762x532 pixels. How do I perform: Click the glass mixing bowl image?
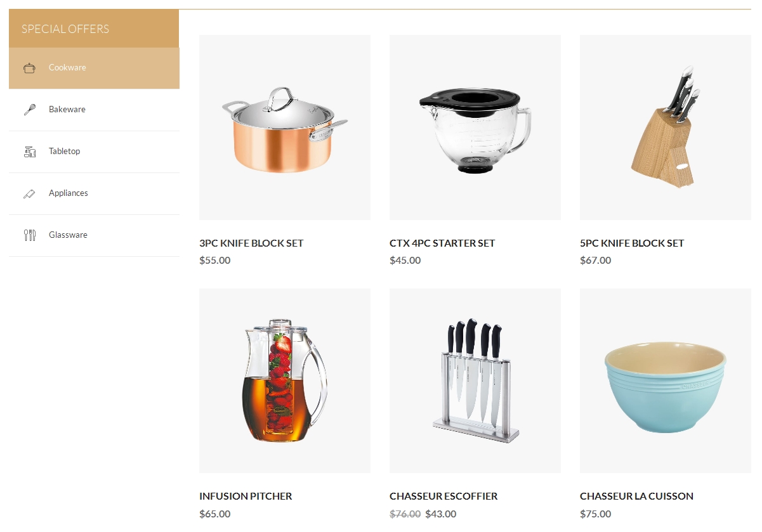click(475, 127)
